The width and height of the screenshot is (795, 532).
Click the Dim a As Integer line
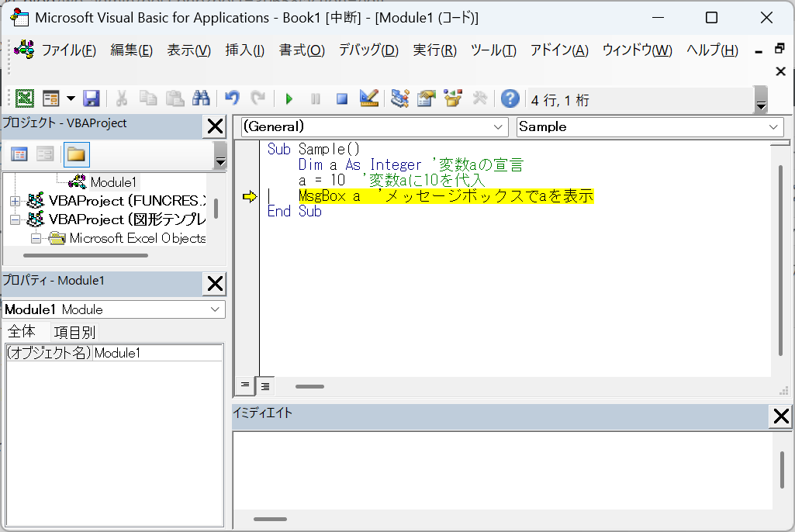point(410,165)
